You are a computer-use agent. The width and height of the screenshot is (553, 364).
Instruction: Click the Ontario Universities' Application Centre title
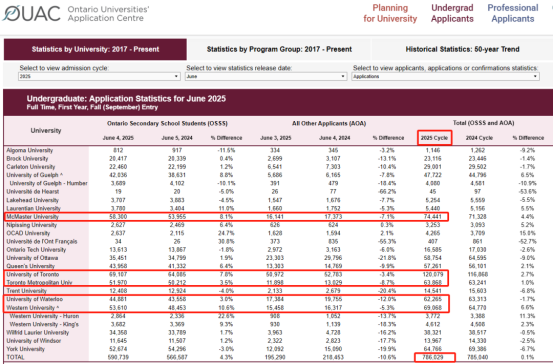click(108, 13)
